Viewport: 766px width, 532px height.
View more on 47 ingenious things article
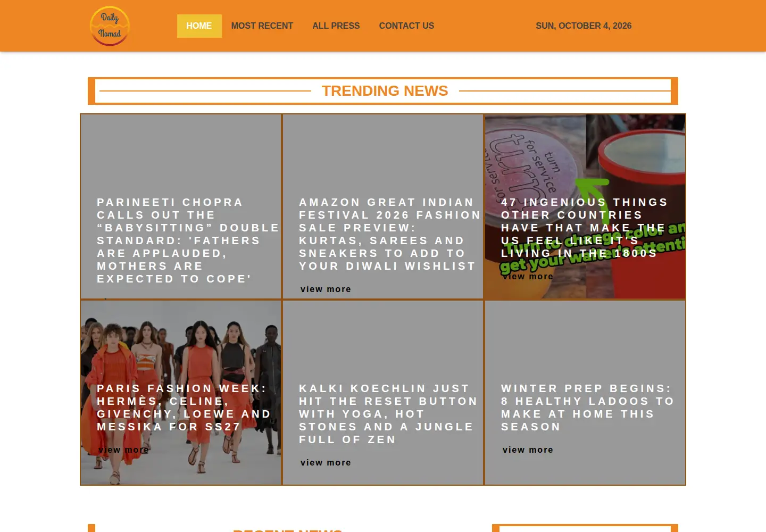(528, 277)
